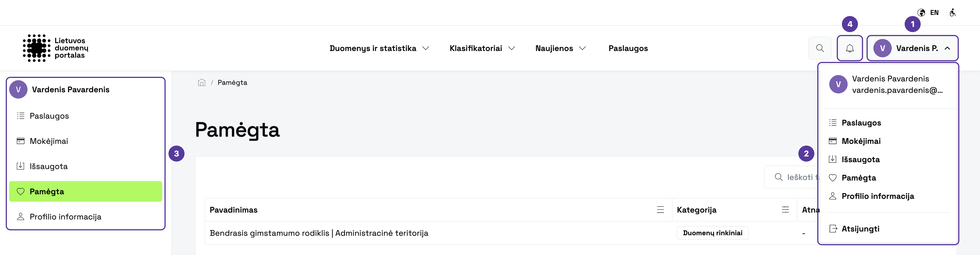Switch language to EN

click(x=934, y=13)
